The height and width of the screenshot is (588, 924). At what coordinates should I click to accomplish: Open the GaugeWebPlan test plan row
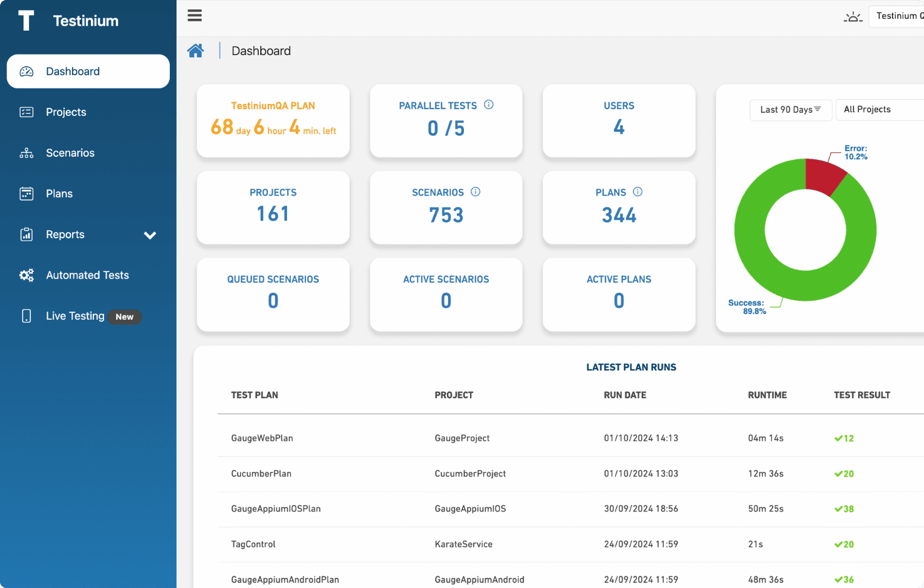tap(262, 438)
